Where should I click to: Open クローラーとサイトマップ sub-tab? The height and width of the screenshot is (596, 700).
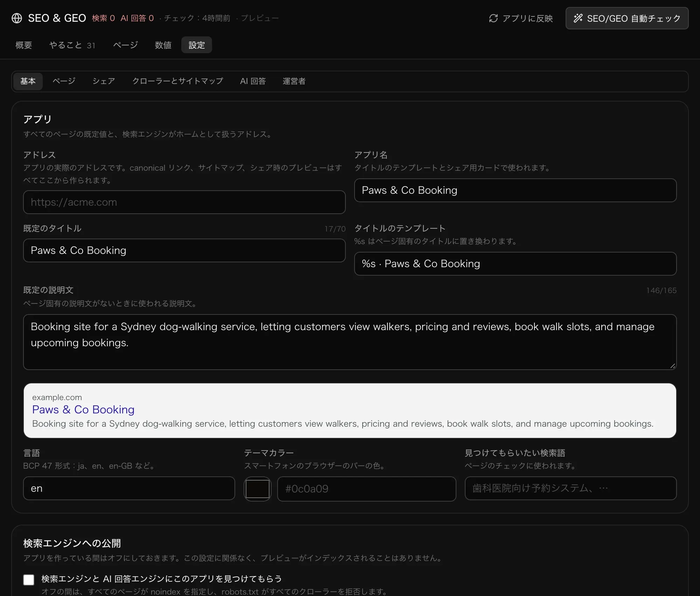click(x=177, y=81)
